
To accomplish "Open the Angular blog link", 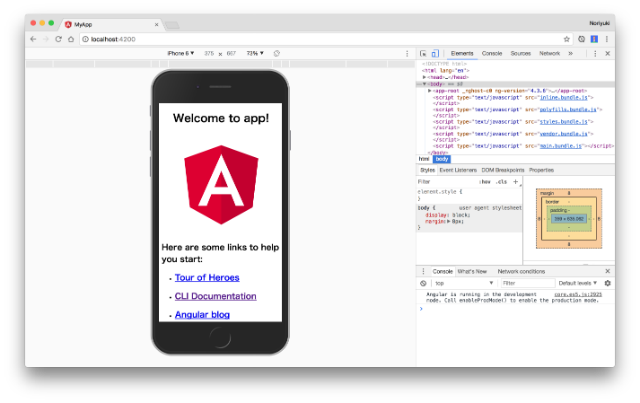I will 202,315.
